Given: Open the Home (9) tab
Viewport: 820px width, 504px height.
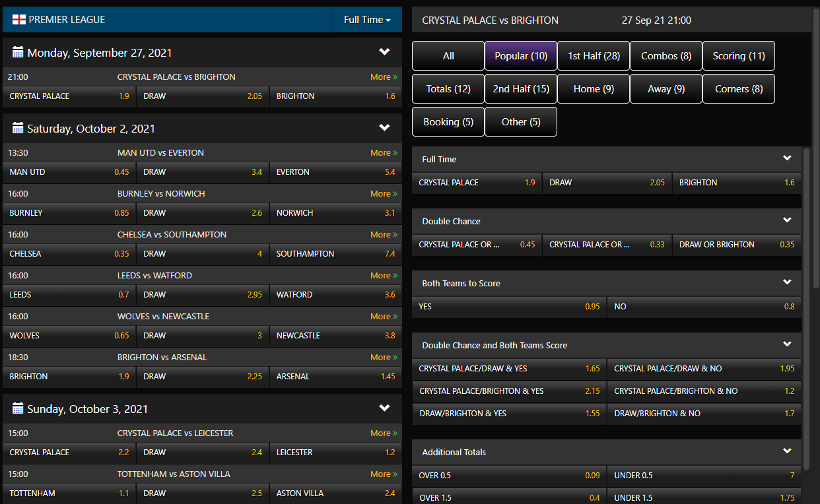Looking at the screenshot, I should pos(594,89).
